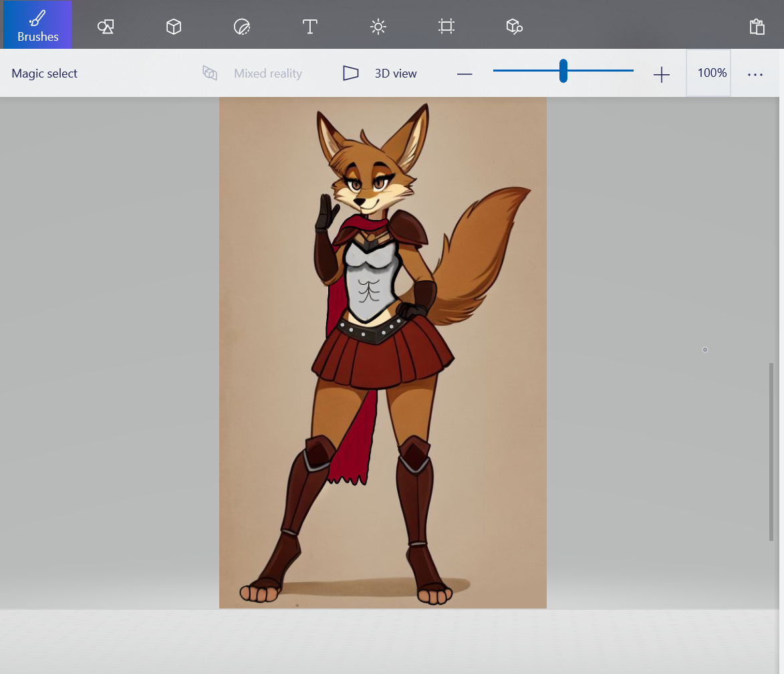Click the Mixed reality cube icon

tap(210, 74)
